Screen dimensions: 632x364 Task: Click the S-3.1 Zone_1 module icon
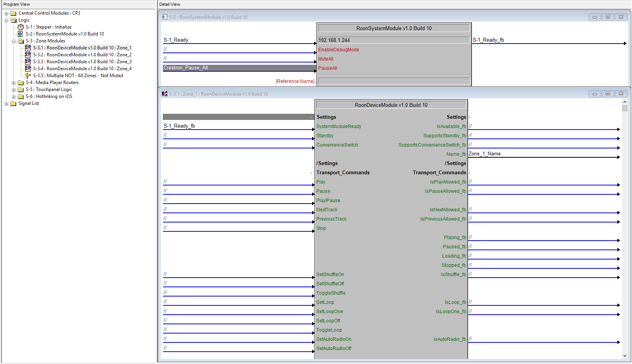tap(28, 48)
